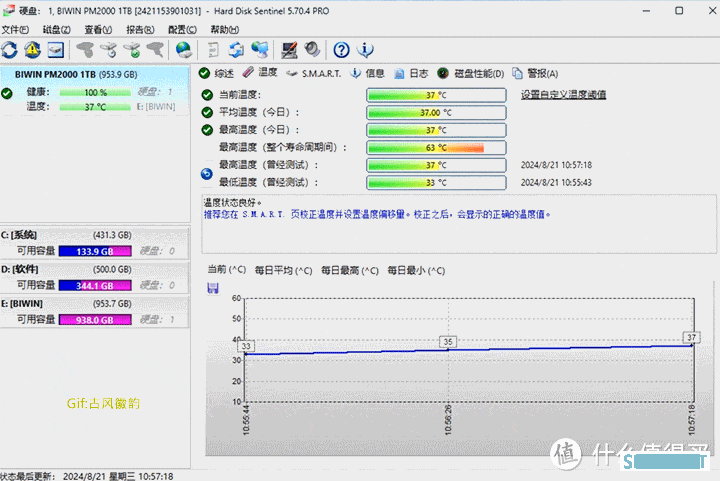Click the 当前温度 37 °C gauge
The height and width of the screenshot is (481, 720).
click(436, 95)
